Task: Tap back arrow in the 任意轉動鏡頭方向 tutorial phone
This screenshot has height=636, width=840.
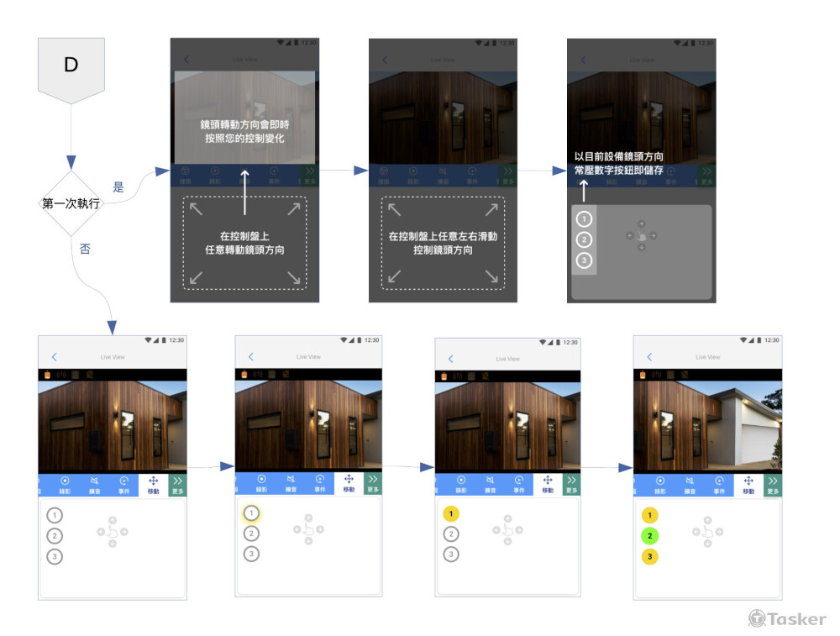Action: click(186, 60)
